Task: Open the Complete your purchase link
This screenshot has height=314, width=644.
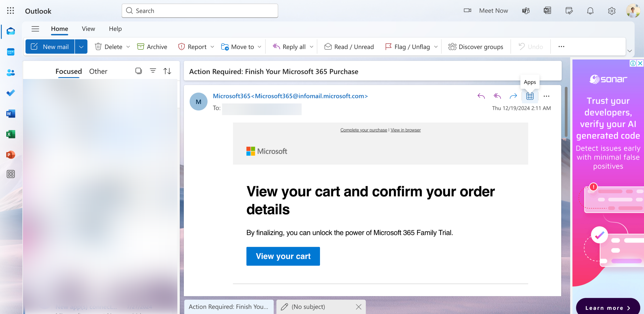Action: pyautogui.click(x=364, y=130)
